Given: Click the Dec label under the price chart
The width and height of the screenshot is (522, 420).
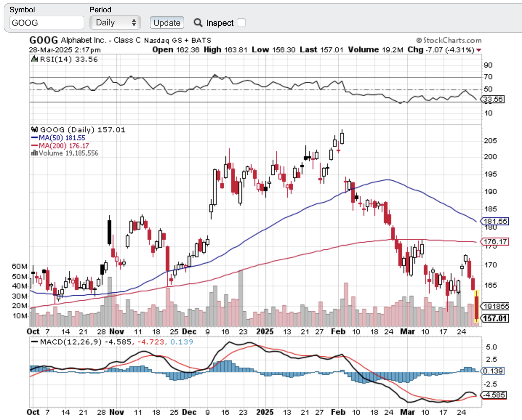Looking at the screenshot, I should (x=189, y=331).
